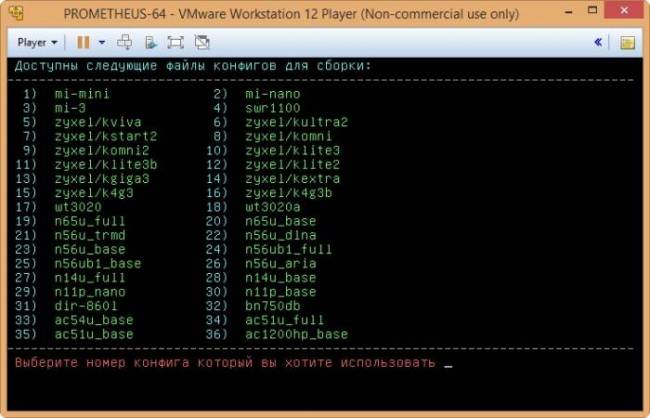Click the zyxel/kviva config entry
The width and height of the screenshot is (650, 418).
(x=98, y=122)
